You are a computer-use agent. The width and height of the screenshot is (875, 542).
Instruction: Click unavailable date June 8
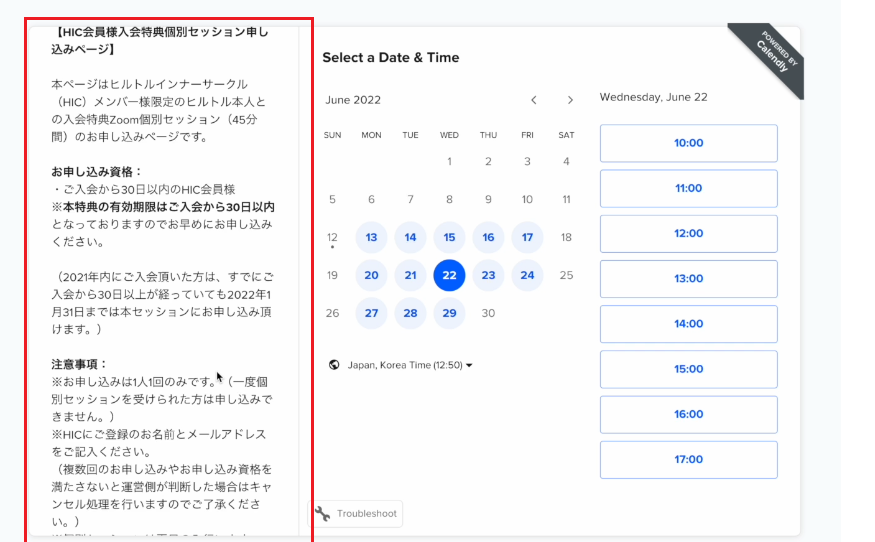449,199
